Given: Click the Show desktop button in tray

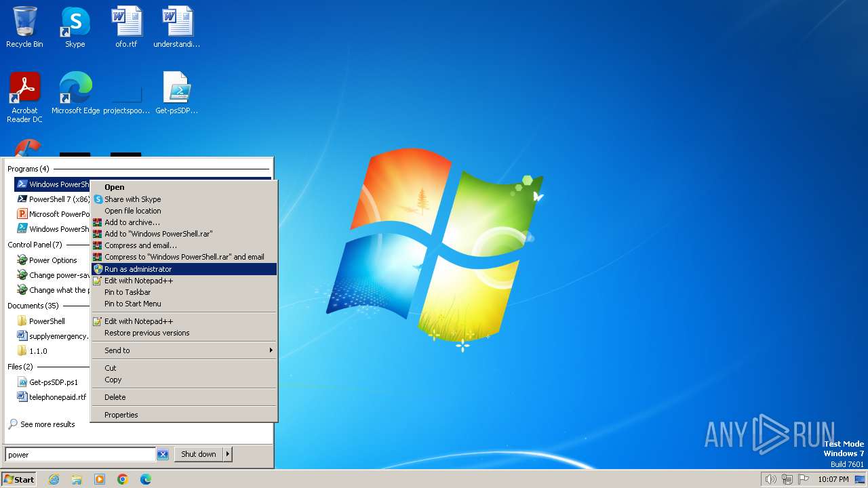Looking at the screenshot, I should point(861,479).
